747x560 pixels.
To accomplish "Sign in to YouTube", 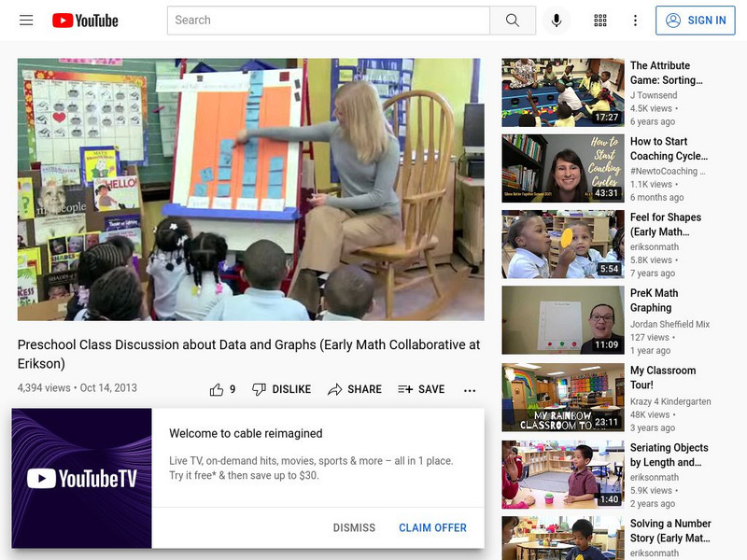I will coord(697,19).
